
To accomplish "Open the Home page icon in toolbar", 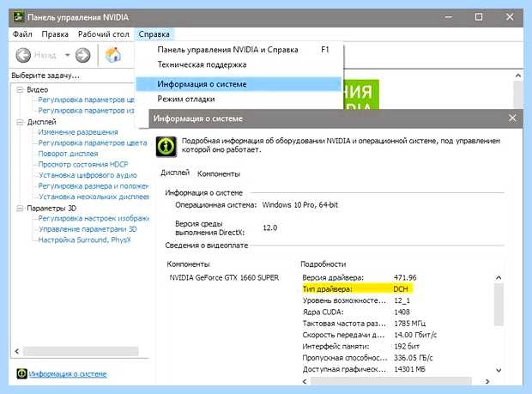I will point(113,55).
